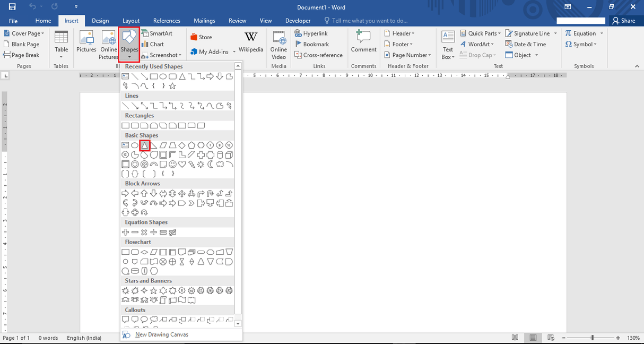Open the Page Number dropdown

pos(407,55)
